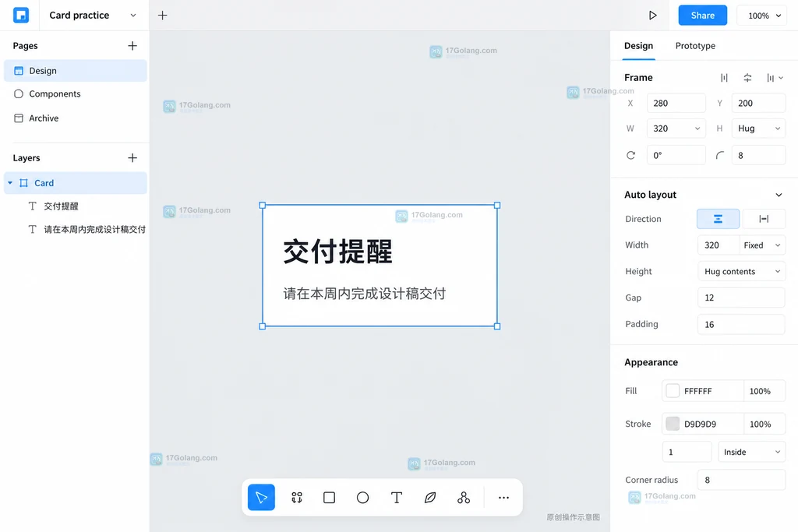This screenshot has height=532, width=798.
Task: Add a new layer with plus icon
Action: (132, 157)
